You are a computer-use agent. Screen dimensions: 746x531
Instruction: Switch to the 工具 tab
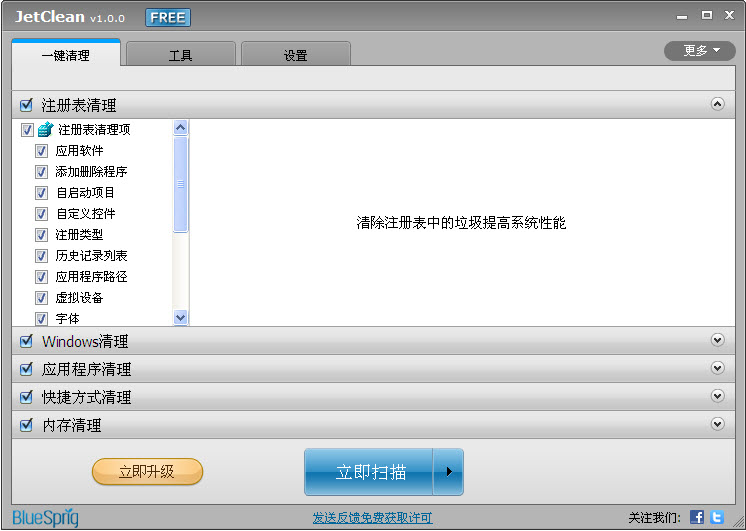[180, 56]
